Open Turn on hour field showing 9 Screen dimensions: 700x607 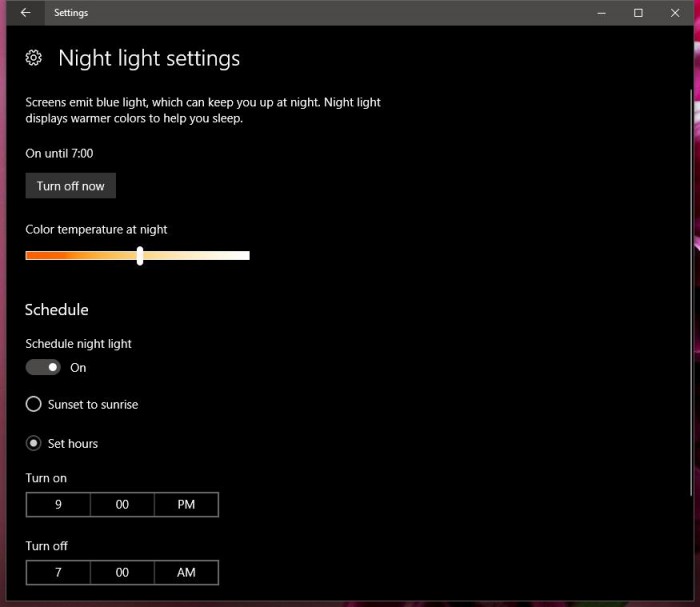point(58,504)
